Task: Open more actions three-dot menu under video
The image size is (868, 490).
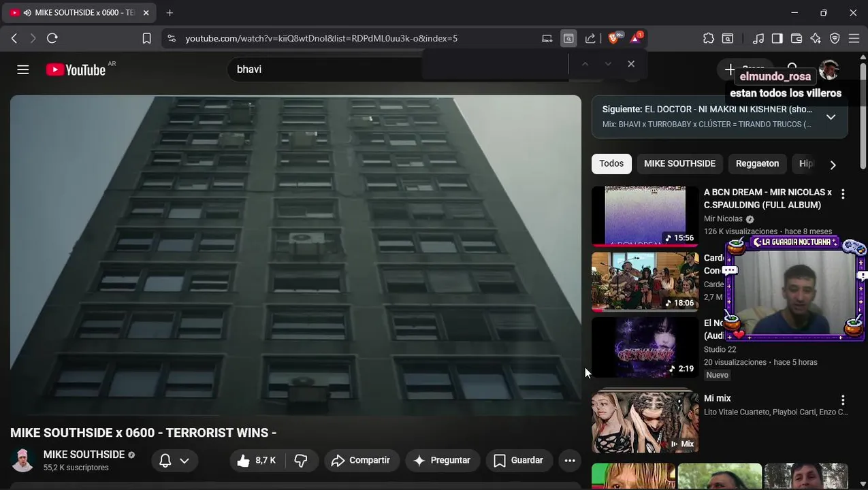Action: [x=570, y=461]
